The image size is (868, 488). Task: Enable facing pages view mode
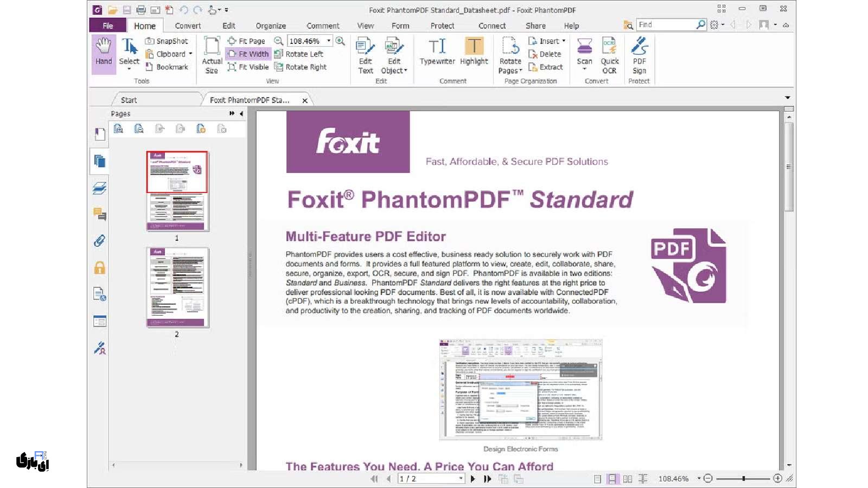pyautogui.click(x=628, y=479)
